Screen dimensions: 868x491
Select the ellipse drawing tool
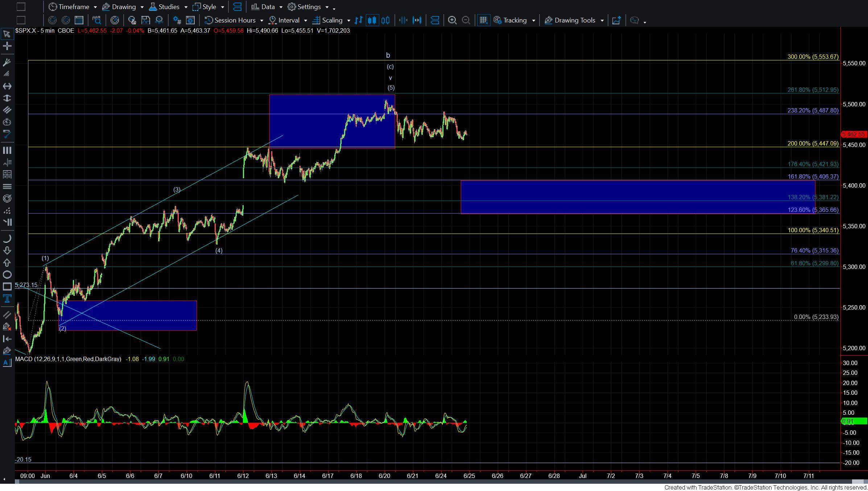tap(7, 274)
